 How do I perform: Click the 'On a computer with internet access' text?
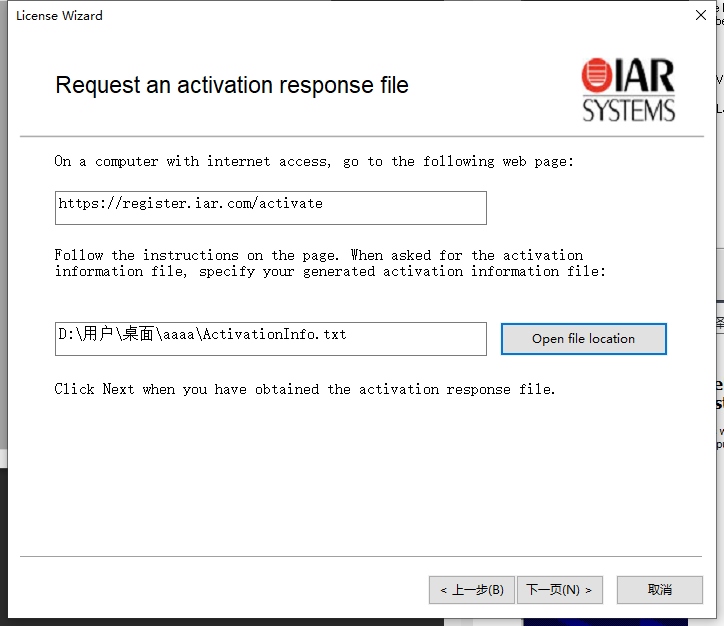tap(314, 161)
